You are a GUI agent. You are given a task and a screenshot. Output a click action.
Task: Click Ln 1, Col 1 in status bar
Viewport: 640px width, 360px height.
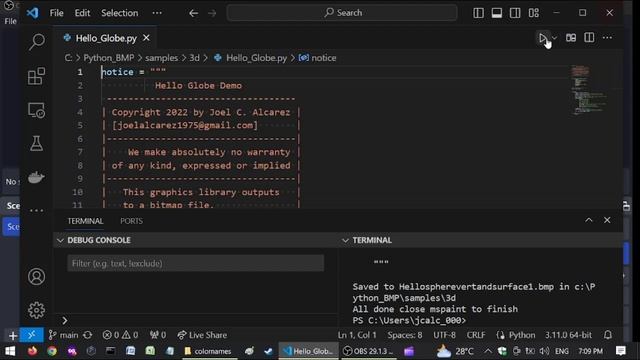pyautogui.click(x=357, y=335)
